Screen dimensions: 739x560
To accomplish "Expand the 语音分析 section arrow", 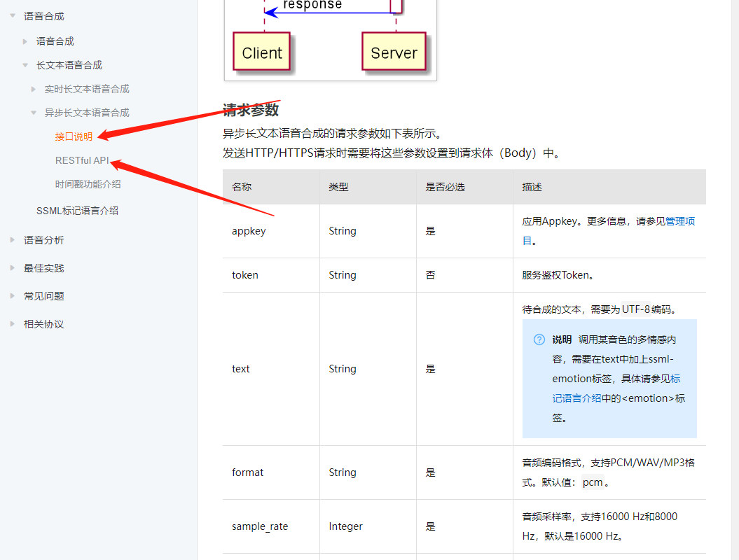I will [12, 240].
